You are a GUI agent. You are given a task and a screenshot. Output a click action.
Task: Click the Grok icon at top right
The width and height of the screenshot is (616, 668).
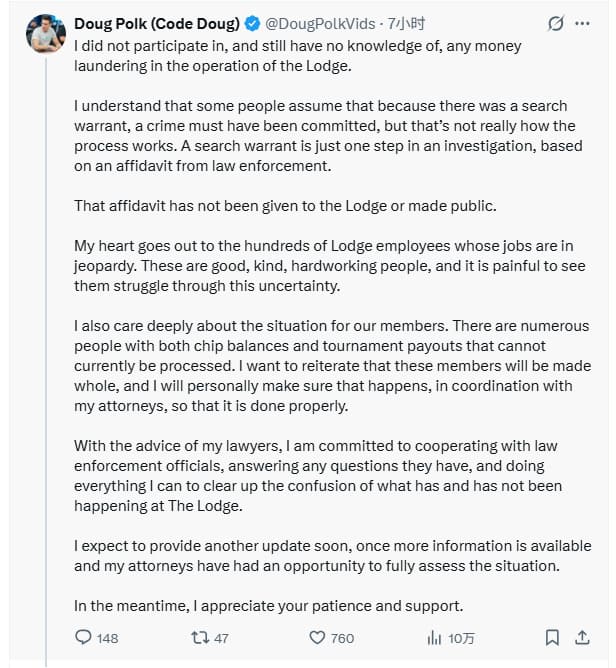click(557, 23)
